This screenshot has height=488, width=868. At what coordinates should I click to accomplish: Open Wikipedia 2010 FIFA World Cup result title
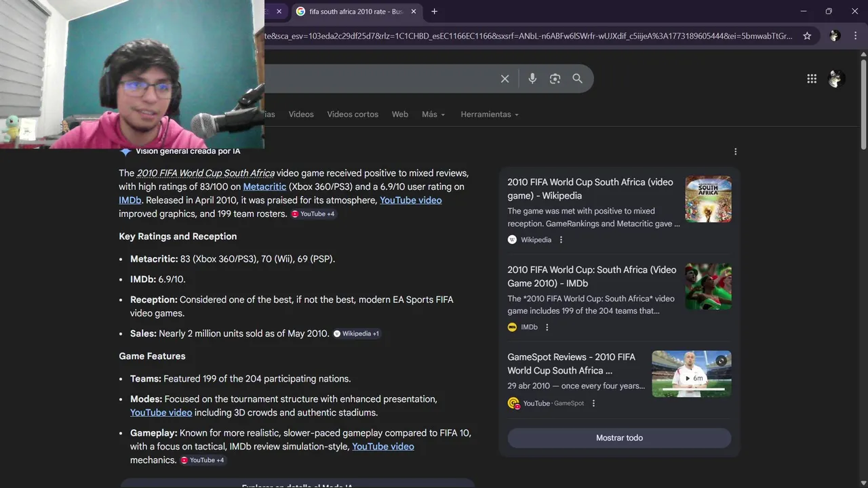click(590, 189)
